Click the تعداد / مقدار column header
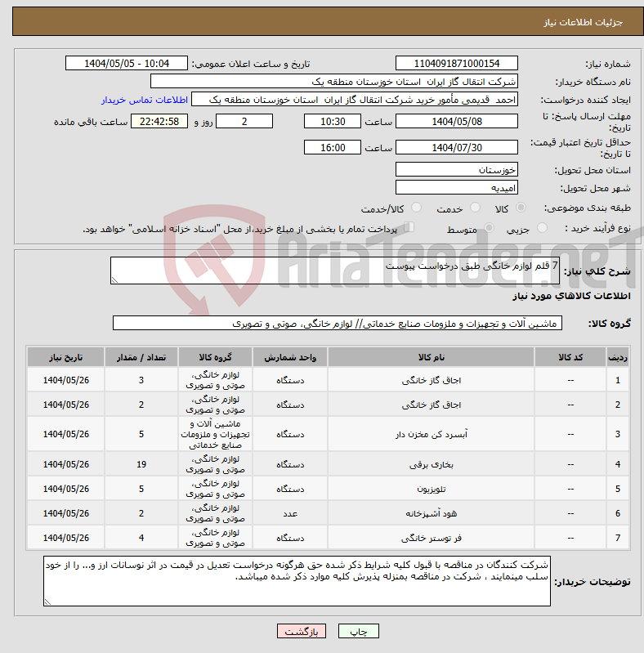 click(x=141, y=357)
